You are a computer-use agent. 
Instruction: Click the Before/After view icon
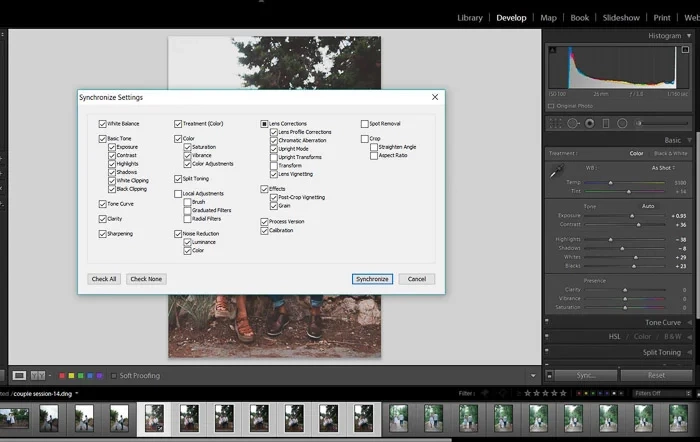click(39, 376)
